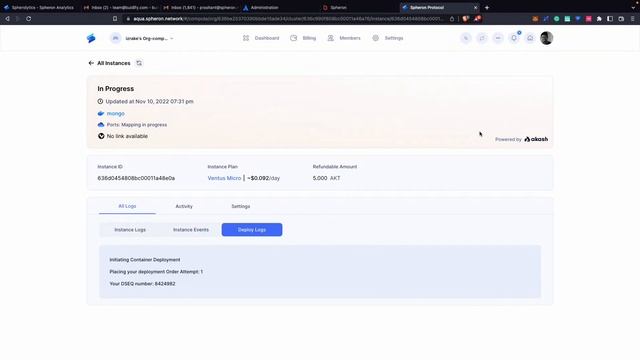Expand the tab list chevron at top right
The height and width of the screenshot is (360, 640).
point(633,7)
